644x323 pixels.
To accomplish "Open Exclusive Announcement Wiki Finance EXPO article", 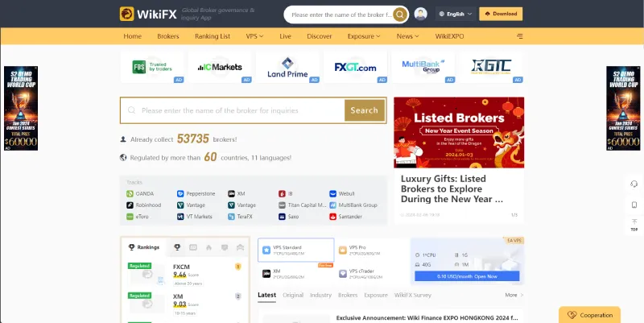I will point(427,317).
